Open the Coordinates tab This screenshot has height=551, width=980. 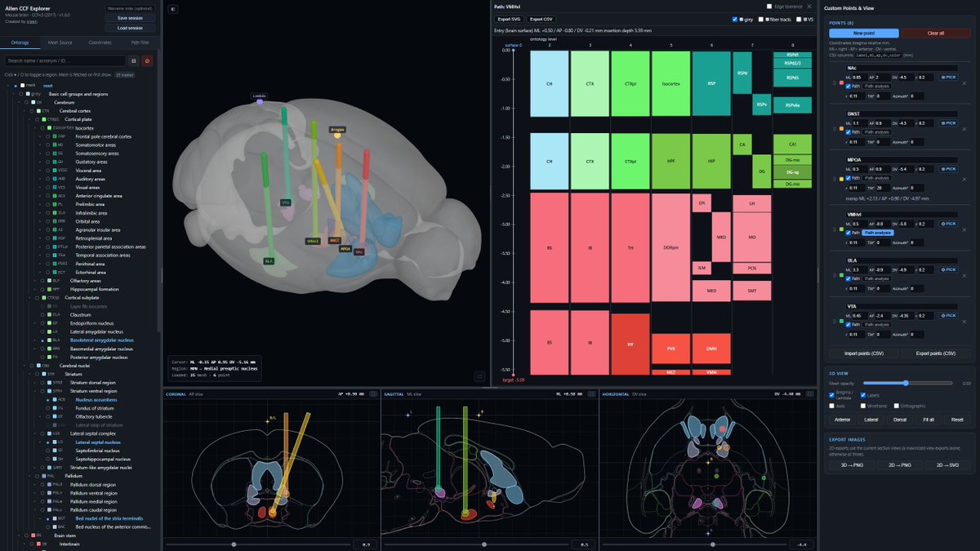pyautogui.click(x=100, y=42)
